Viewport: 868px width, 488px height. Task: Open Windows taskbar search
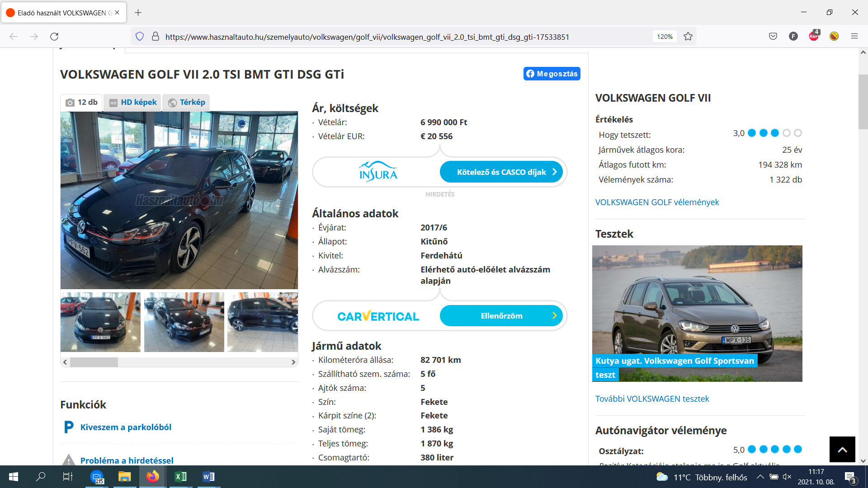41,477
